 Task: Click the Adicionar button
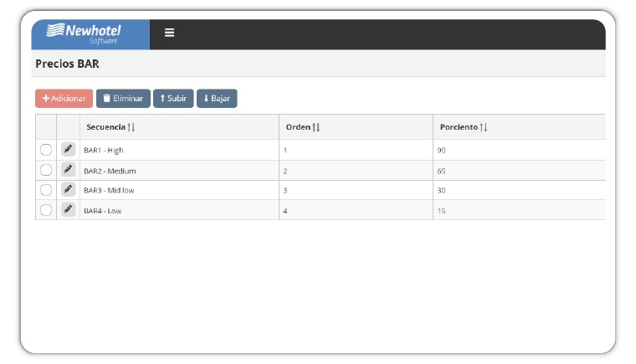(64, 98)
